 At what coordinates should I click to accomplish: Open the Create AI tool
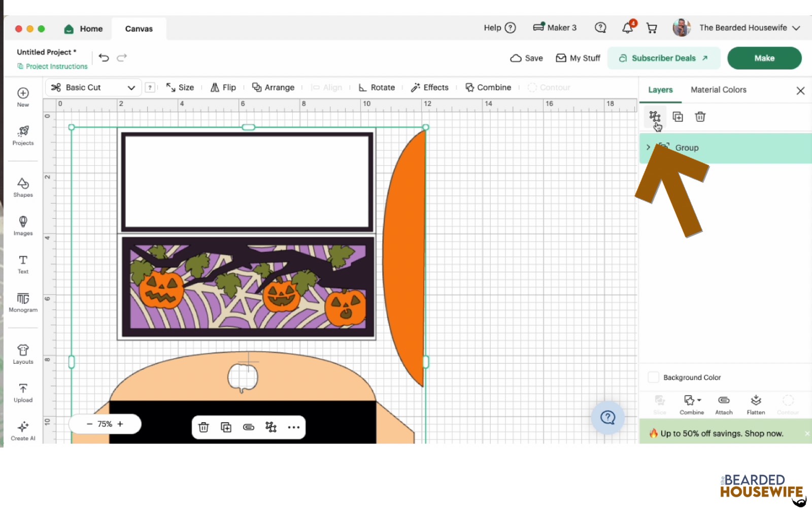tap(23, 431)
